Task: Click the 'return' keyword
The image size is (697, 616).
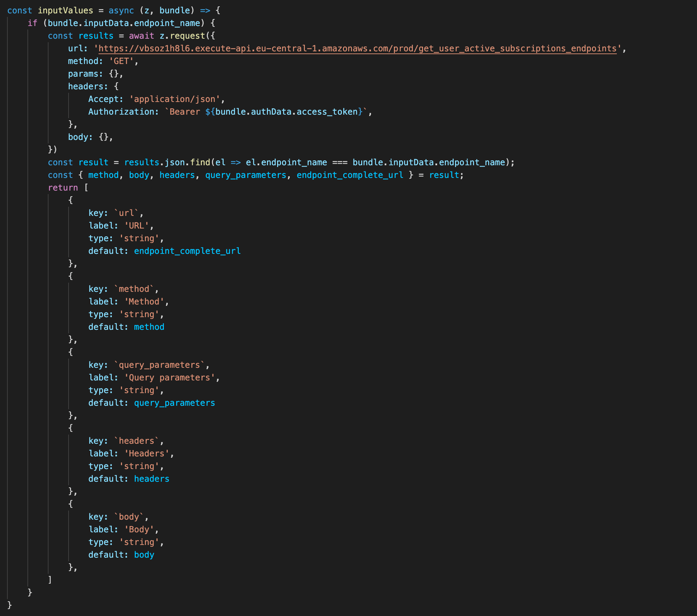Action: (63, 188)
